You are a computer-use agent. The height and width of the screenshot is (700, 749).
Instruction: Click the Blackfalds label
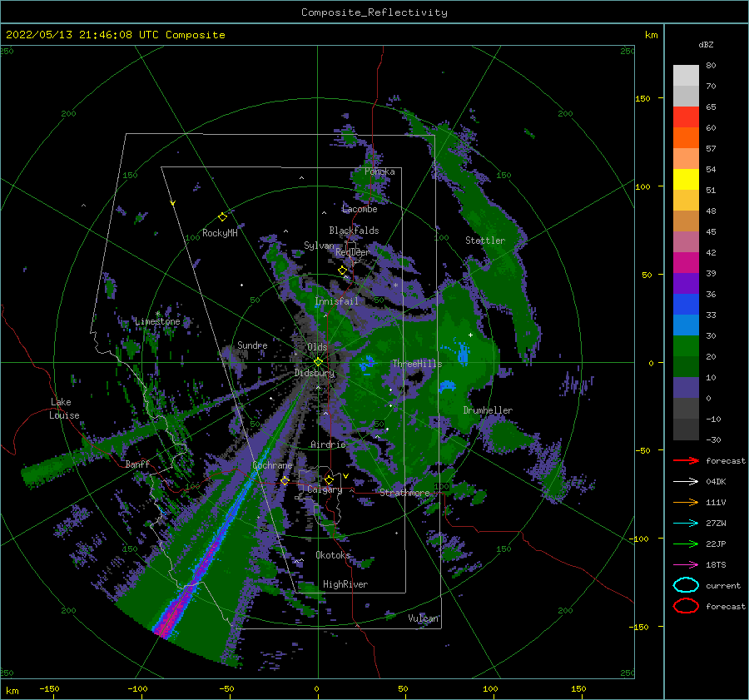click(x=354, y=231)
